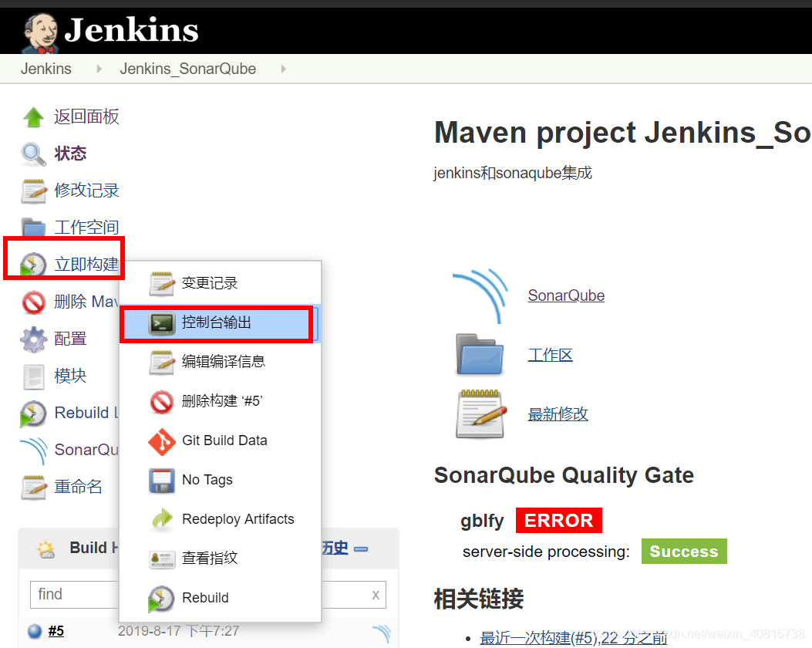Click 配置 sidebar link
Screen dimensions: 812x648
click(70, 339)
